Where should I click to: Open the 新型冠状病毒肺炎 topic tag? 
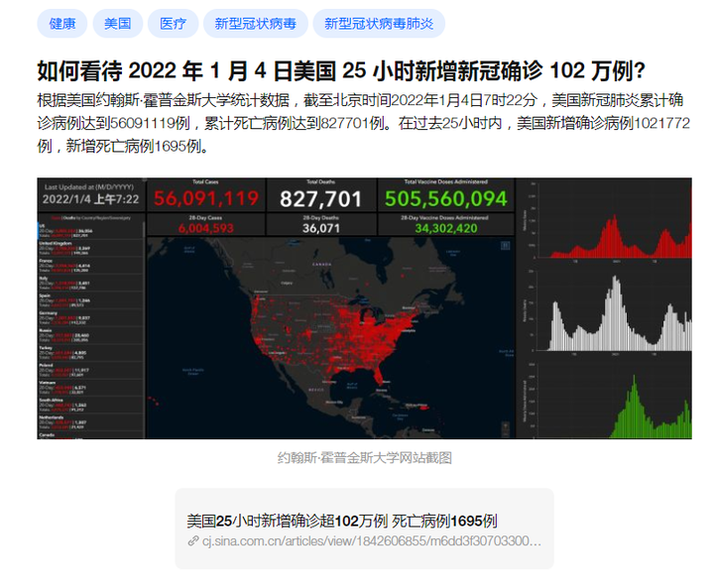click(379, 23)
